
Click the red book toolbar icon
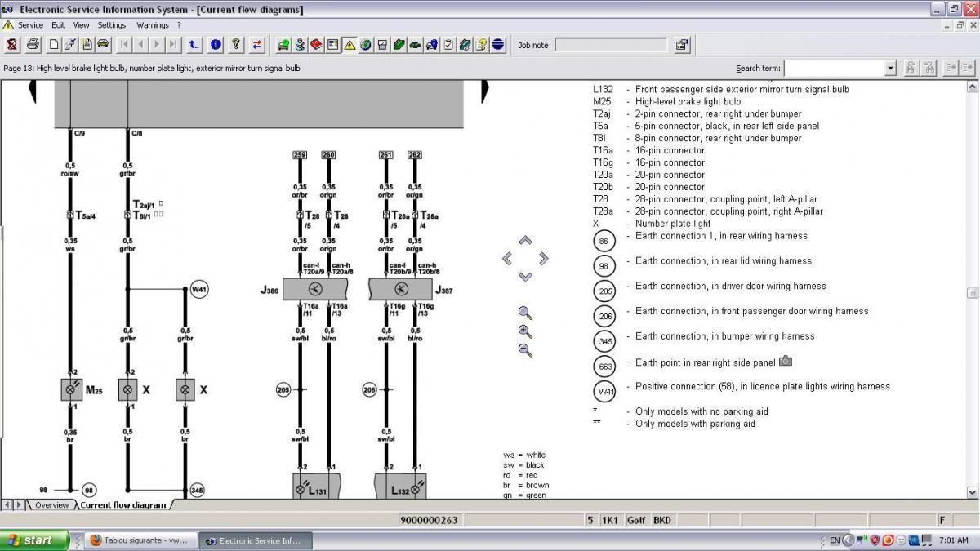[x=316, y=45]
